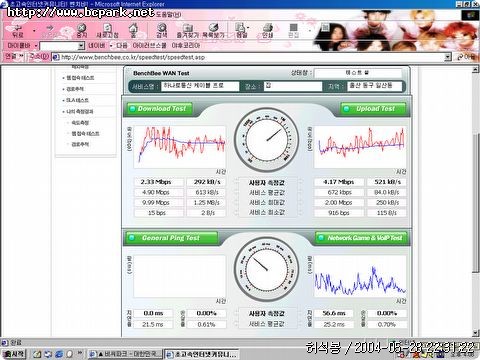480x360 pixels.
Task: Open the 다음 link in links bar
Action: pos(122,46)
